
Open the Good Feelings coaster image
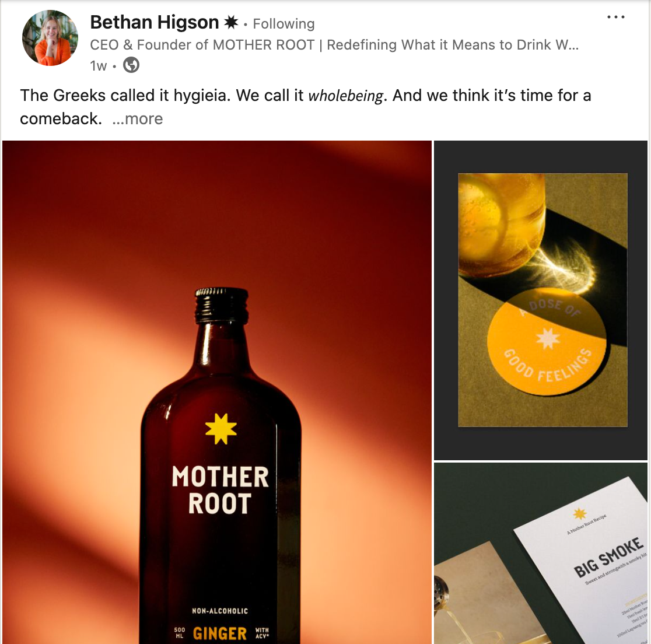(x=541, y=300)
